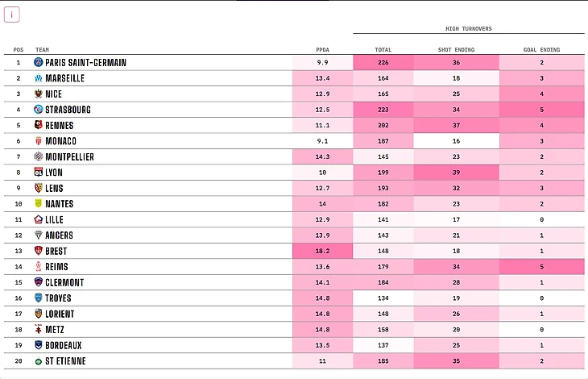Click the Team column header
588x379 pixels.
point(42,50)
